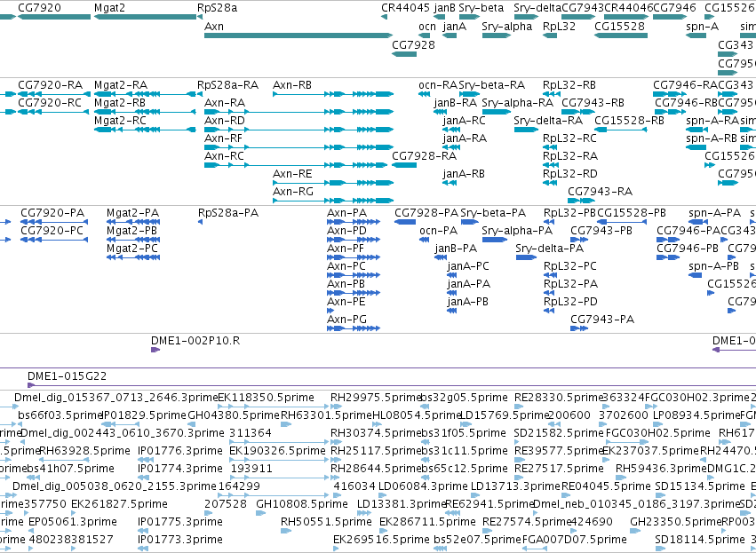Screen dimensions: 756x553
Task: Click the RpS28a gene name
Action: pos(217,8)
